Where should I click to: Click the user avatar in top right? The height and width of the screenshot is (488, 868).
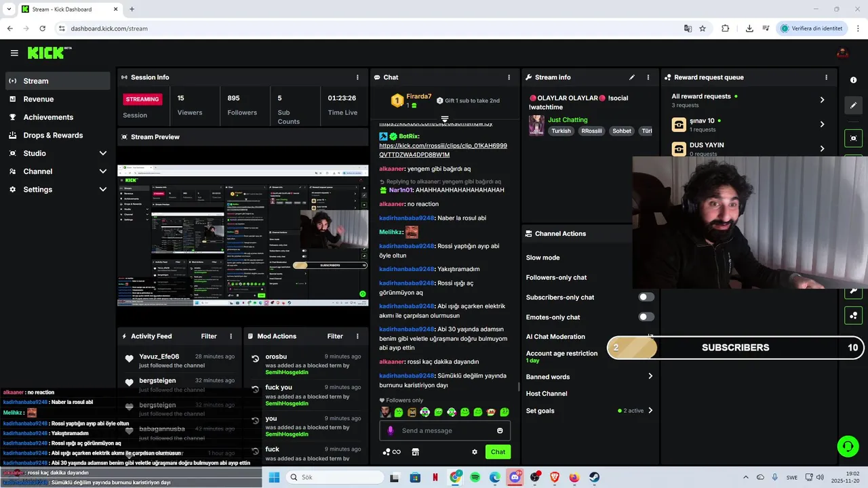(x=843, y=53)
